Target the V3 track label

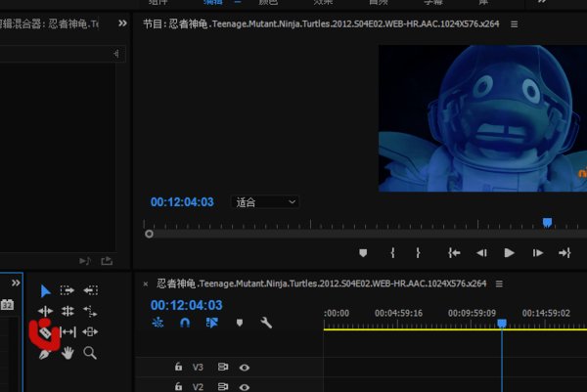click(198, 368)
